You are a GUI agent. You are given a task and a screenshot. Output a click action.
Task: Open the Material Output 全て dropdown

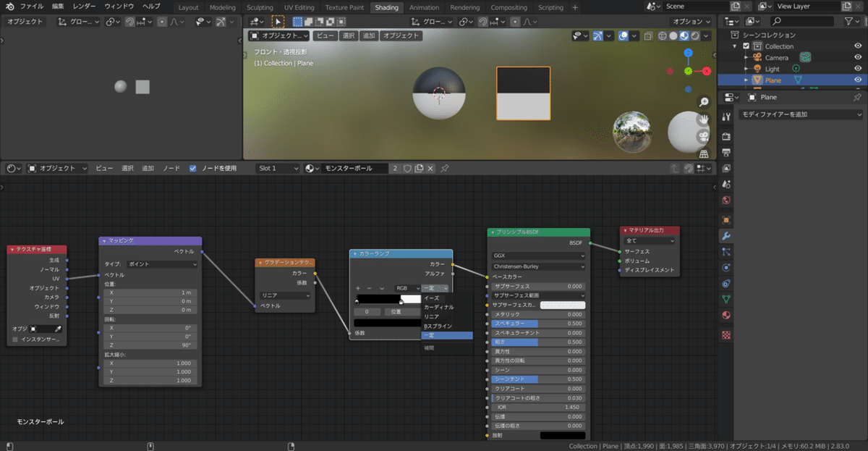pos(650,241)
